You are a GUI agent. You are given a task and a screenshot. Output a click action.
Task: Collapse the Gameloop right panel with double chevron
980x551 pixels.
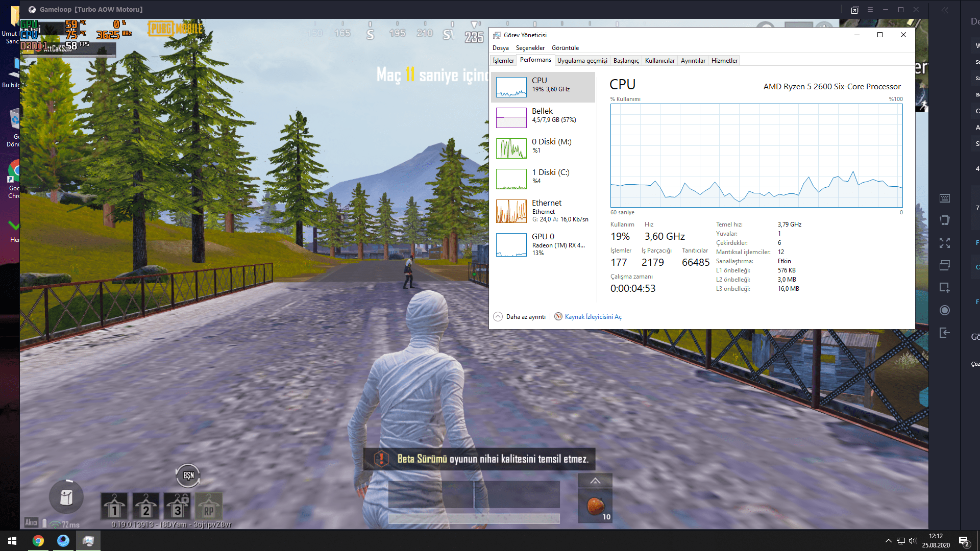pos(945,10)
